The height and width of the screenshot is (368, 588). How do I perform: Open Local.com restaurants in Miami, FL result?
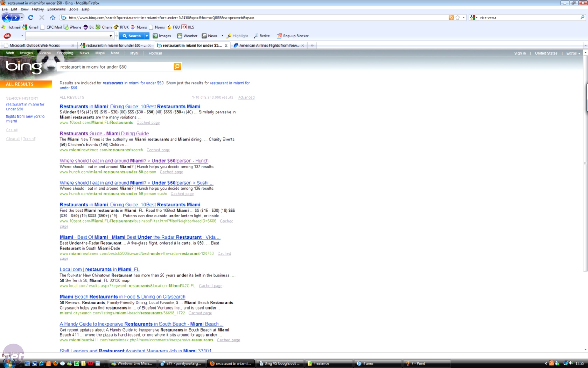(x=99, y=270)
